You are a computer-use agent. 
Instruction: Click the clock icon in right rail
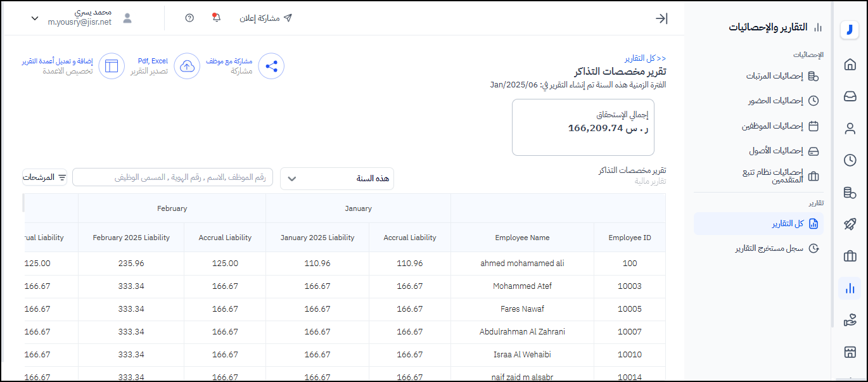(x=850, y=160)
